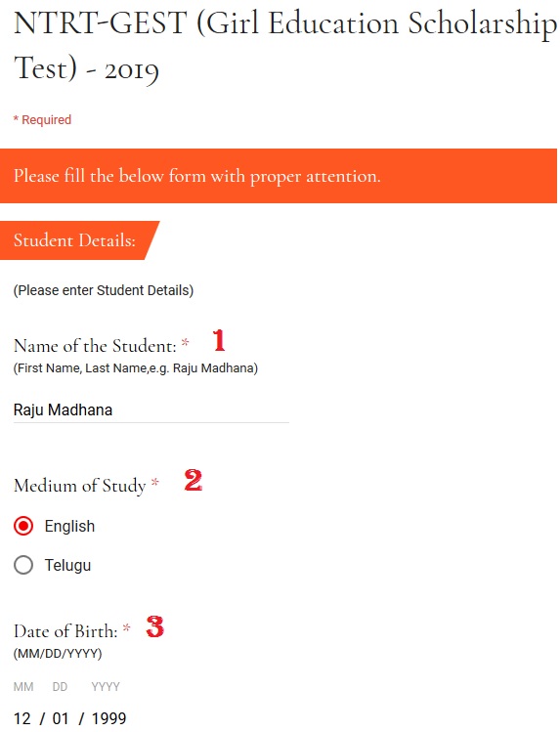Image resolution: width=560 pixels, height=732 pixels.
Task: Click the Medium of Study label
Action: click(x=80, y=486)
